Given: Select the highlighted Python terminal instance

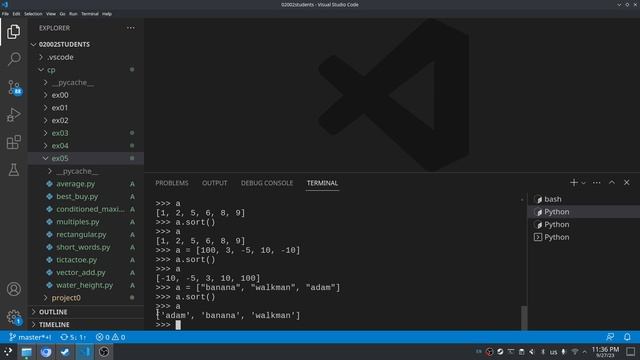Looking at the screenshot, I should [x=584, y=212].
